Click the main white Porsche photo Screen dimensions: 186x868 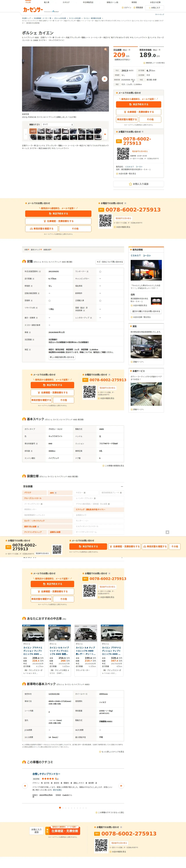click(x=65, y=79)
